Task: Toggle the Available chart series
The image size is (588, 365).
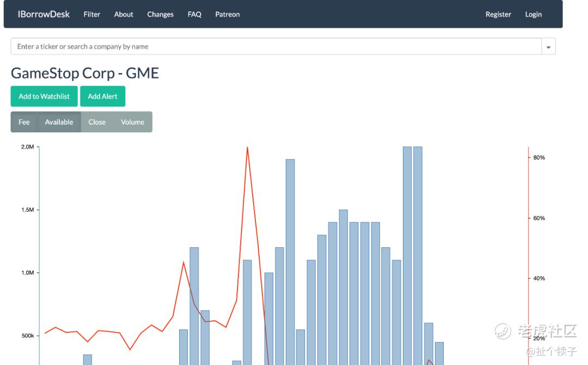Action: pos(59,122)
